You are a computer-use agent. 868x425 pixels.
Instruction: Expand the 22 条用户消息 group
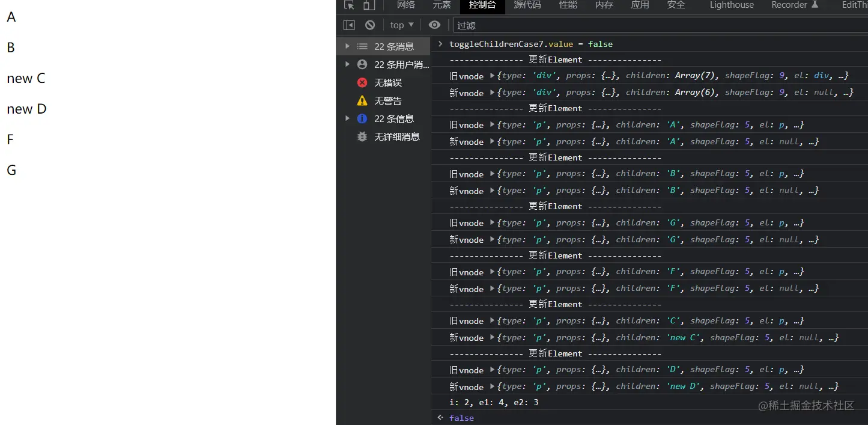tap(347, 64)
